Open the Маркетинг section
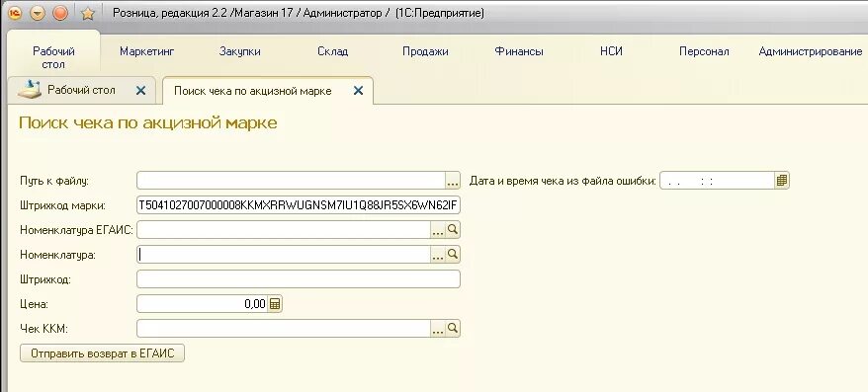Image resolution: width=868 pixels, height=392 pixels. pos(146,51)
